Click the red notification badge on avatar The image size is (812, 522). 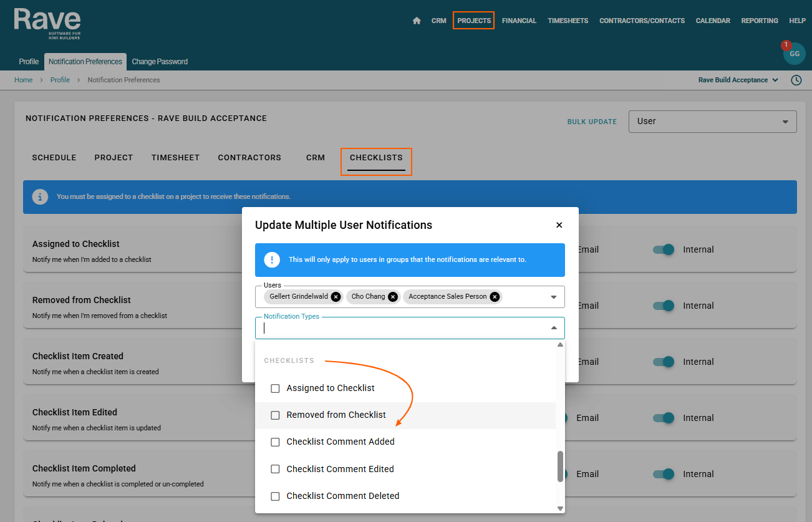[x=786, y=45]
